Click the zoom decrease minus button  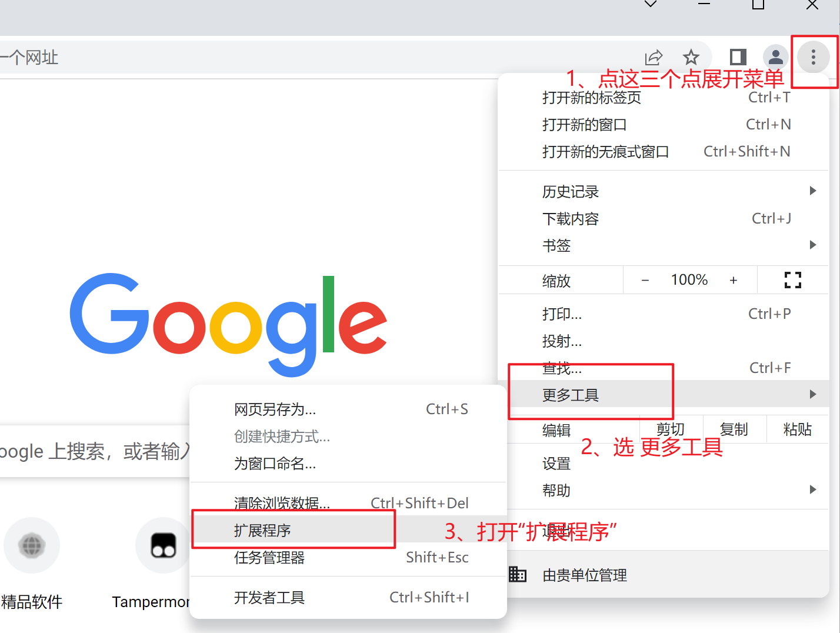[x=645, y=279]
